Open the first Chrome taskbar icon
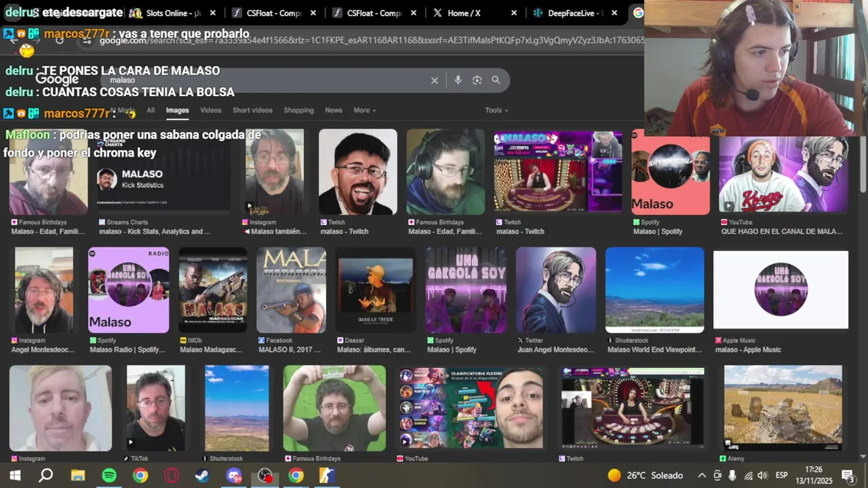Viewport: 868px width, 488px height. click(x=140, y=476)
